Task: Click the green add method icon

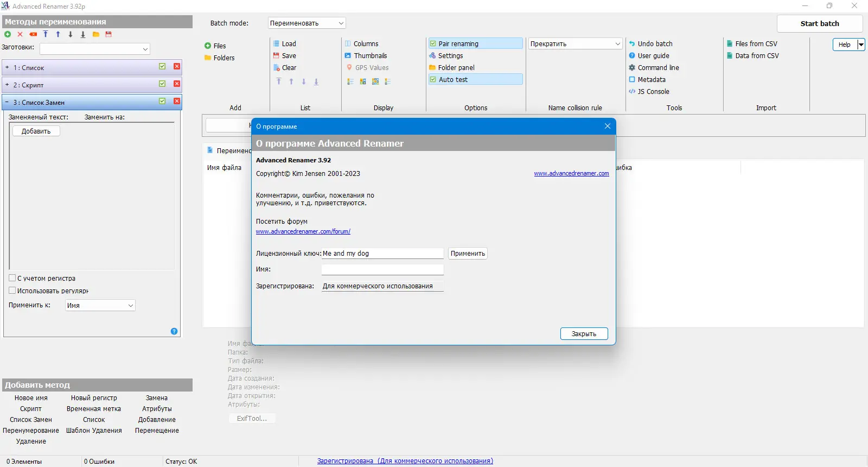Action: click(8, 34)
